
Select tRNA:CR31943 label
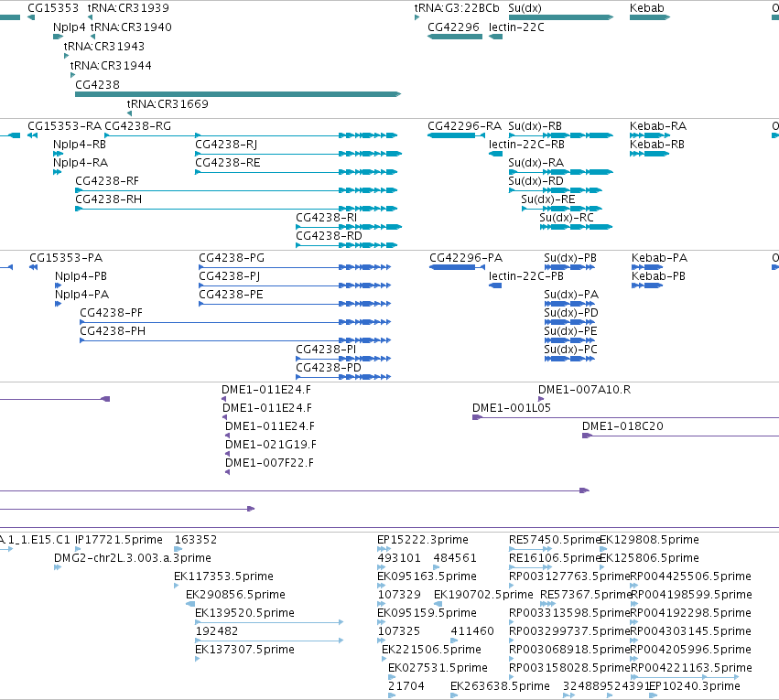[x=104, y=47]
